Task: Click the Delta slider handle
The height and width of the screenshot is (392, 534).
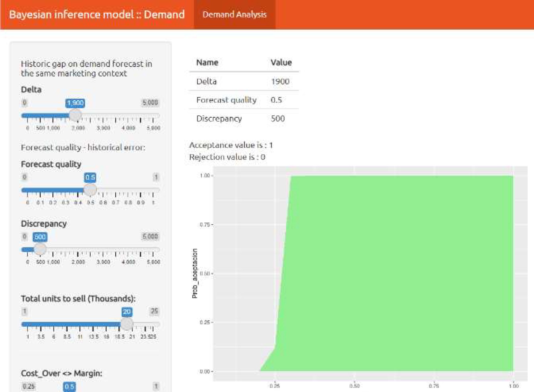Action: (x=75, y=115)
